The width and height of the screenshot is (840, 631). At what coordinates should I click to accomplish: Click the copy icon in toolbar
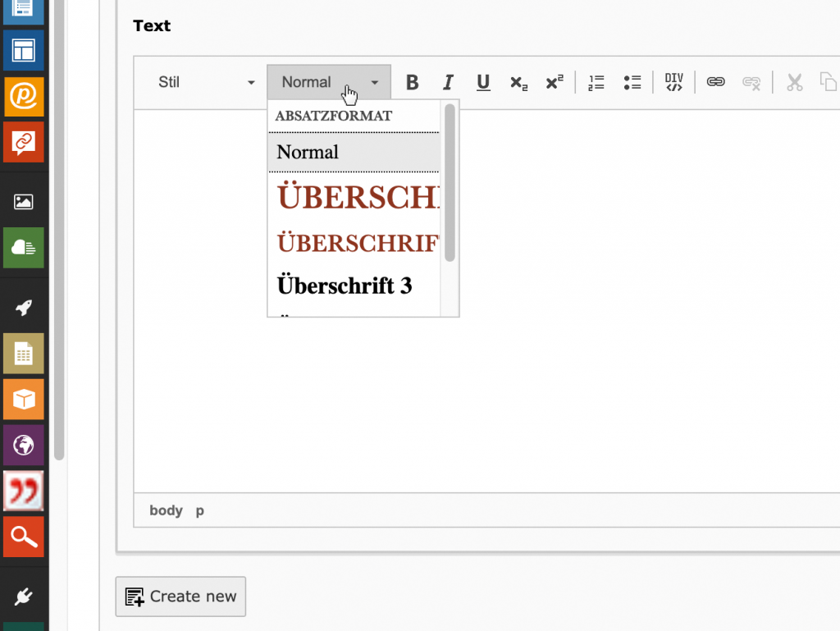[829, 83]
